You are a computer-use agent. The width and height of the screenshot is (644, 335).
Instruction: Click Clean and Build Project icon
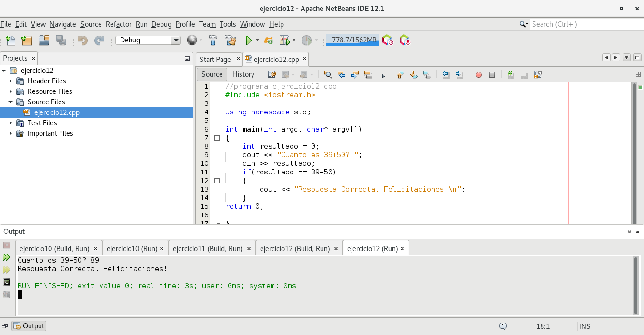coord(230,41)
